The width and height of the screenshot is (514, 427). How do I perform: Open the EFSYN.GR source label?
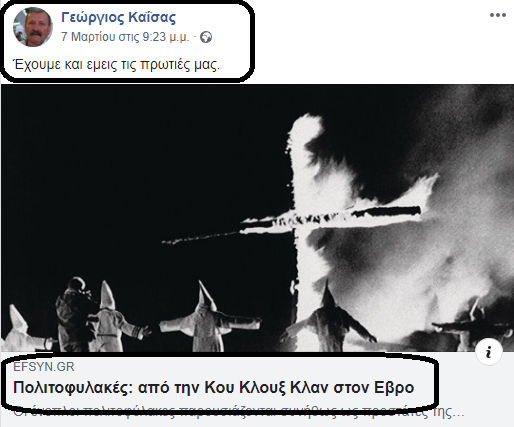pyautogui.click(x=44, y=367)
